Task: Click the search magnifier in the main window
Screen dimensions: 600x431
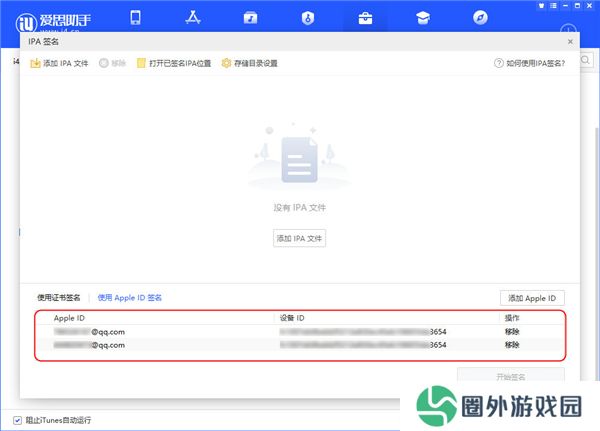Action: (x=585, y=60)
